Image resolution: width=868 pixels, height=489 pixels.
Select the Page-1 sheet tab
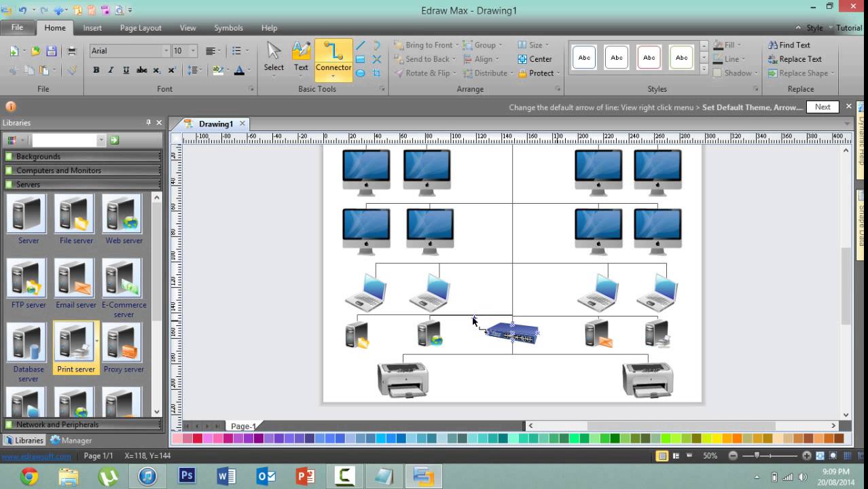tap(242, 426)
